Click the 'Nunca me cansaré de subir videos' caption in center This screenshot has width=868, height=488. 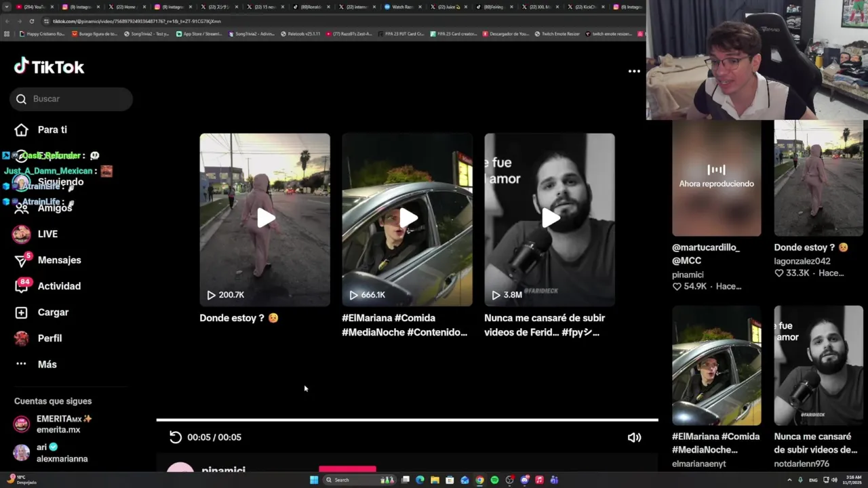545,325
